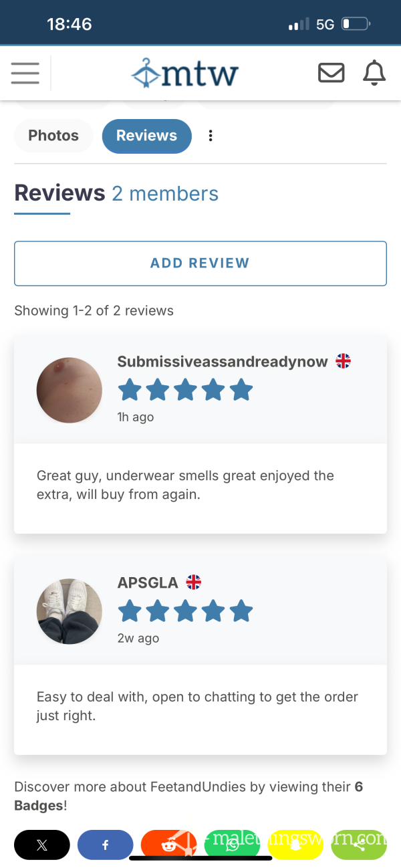View Submissiveassandreadynow's avatar picture

click(x=70, y=391)
